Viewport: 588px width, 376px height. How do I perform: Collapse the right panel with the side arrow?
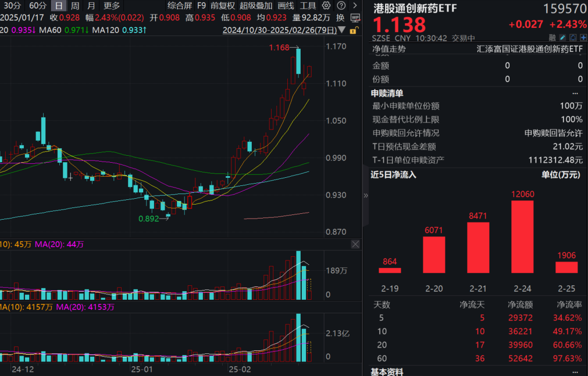click(365, 196)
